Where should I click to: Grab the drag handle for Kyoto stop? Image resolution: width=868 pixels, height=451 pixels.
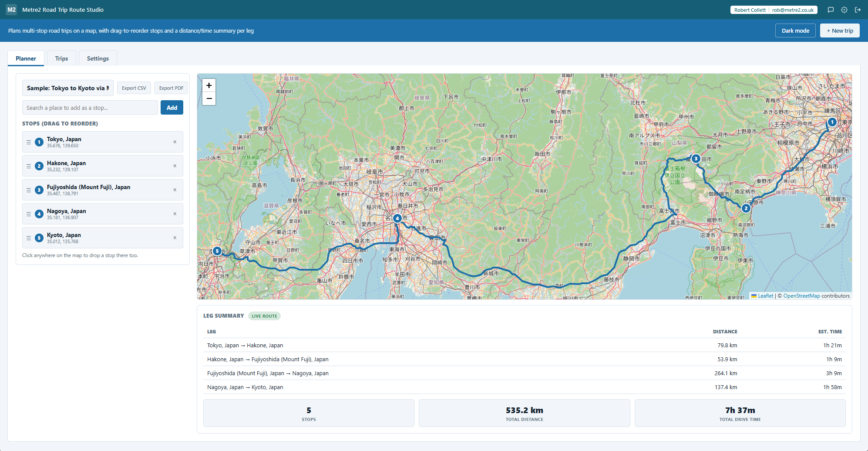(x=29, y=238)
